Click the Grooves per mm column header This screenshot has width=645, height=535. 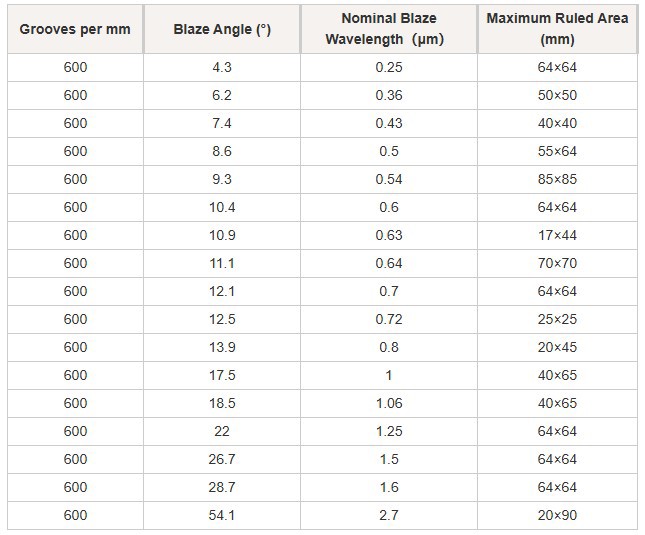click(x=75, y=29)
